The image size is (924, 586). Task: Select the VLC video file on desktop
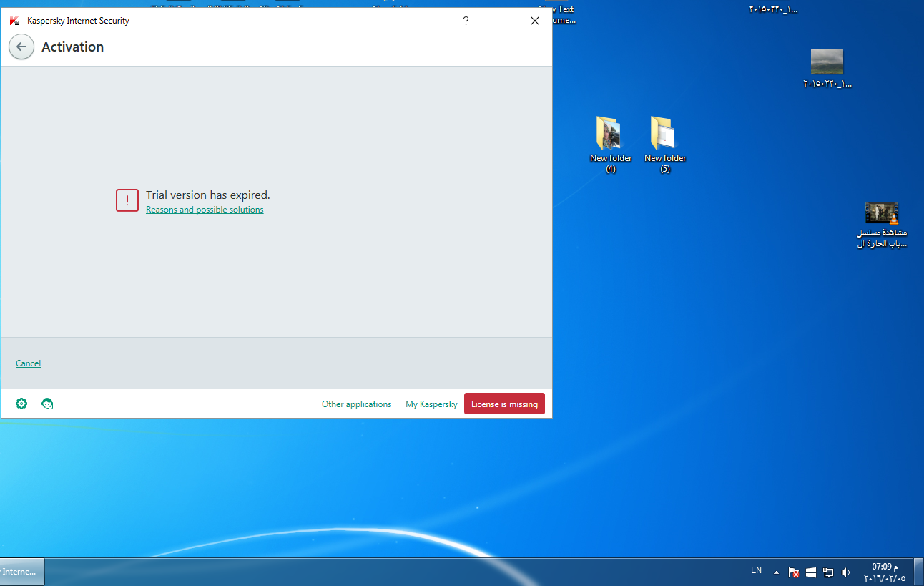882,225
